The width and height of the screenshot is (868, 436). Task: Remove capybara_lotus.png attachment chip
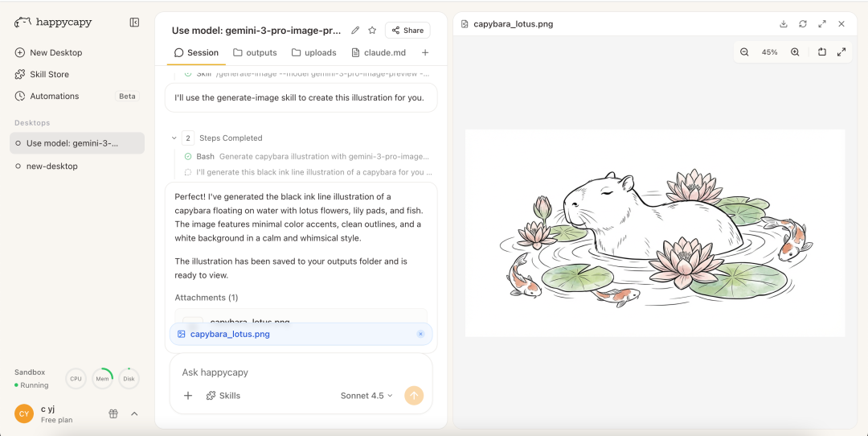(420, 334)
